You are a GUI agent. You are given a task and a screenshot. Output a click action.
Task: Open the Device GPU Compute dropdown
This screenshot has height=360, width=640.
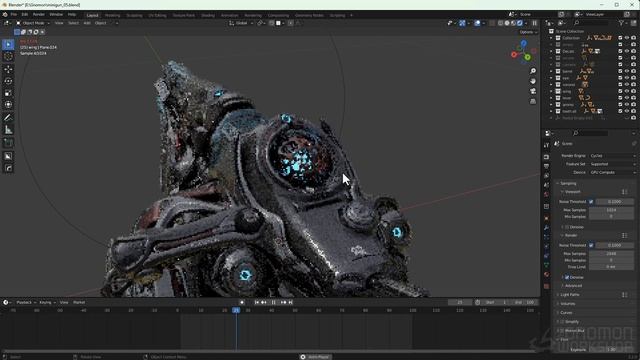pos(613,172)
